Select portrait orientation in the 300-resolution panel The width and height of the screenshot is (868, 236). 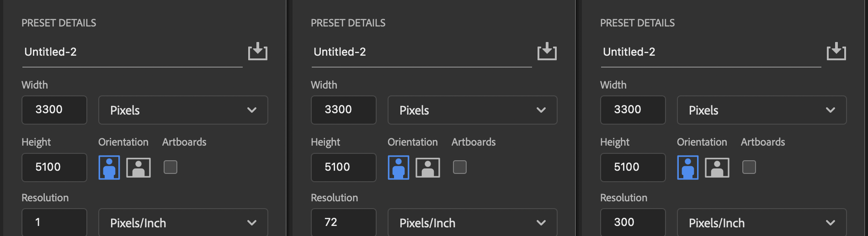[x=688, y=168]
